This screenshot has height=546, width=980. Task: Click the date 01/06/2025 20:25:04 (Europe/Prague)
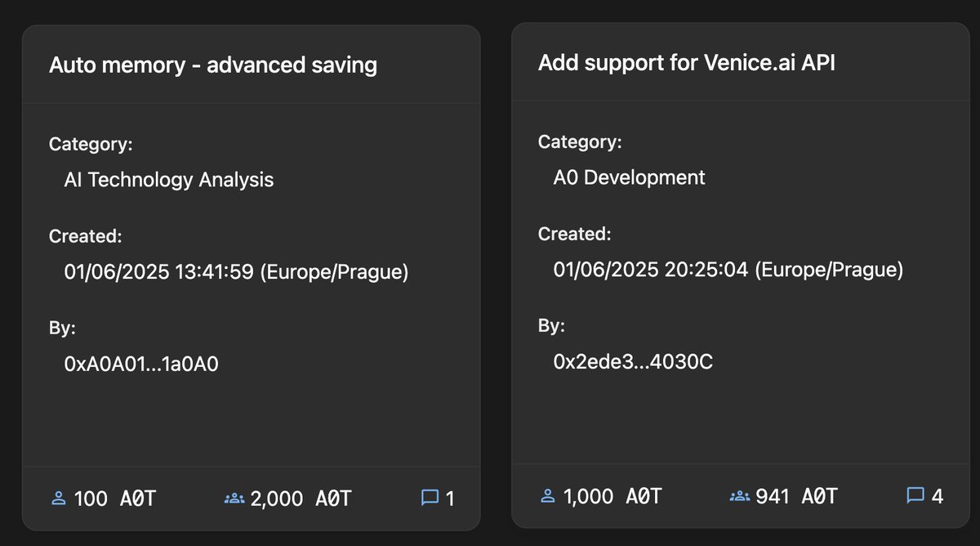coord(728,270)
